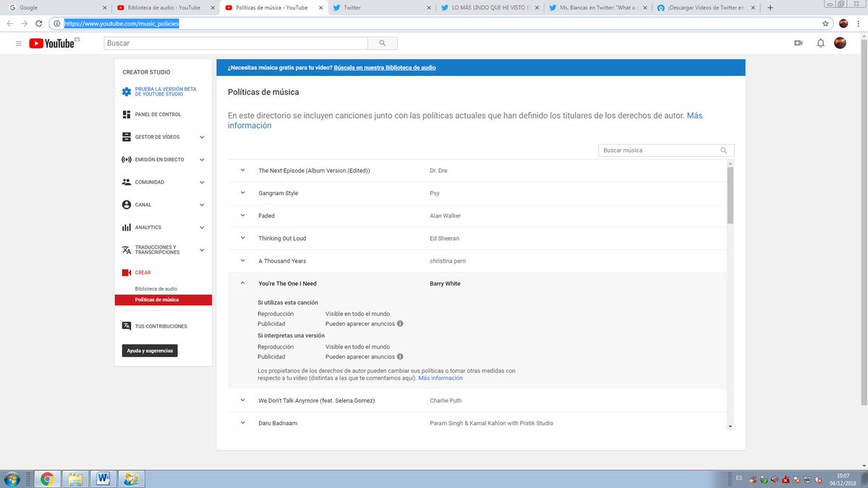This screenshot has height=488, width=868.
Task: Open the Chrome three-dot menu
Action: point(859,23)
